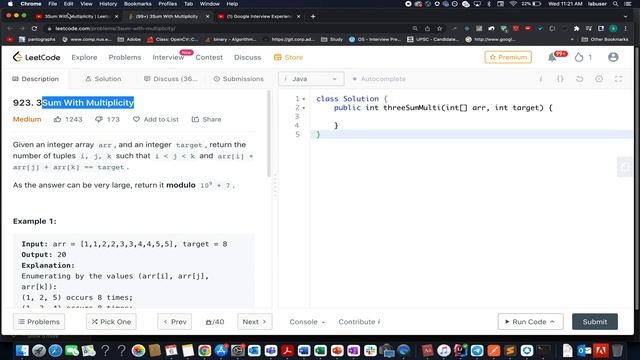Click the Contribute link
This screenshot has width=640, height=360.
pos(359,322)
